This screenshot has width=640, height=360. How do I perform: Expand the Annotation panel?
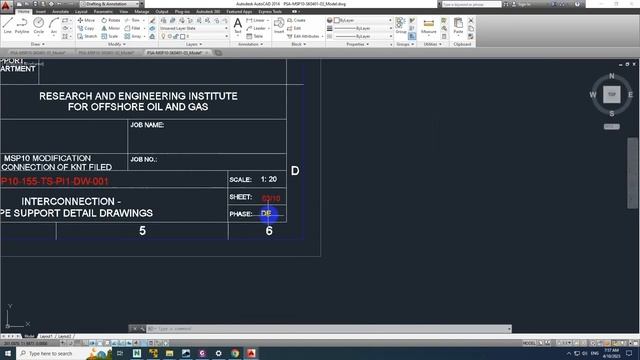(x=251, y=44)
